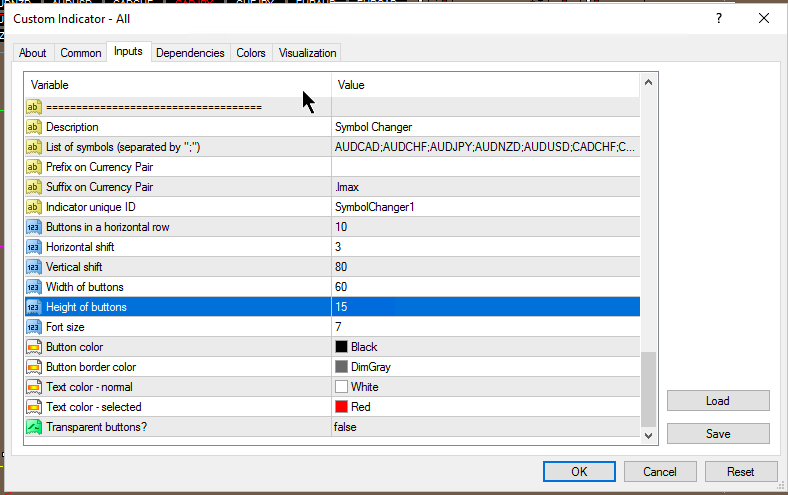Click the icon beside Indicator unique ID
Screen dimensions: 788x495
[34, 207]
